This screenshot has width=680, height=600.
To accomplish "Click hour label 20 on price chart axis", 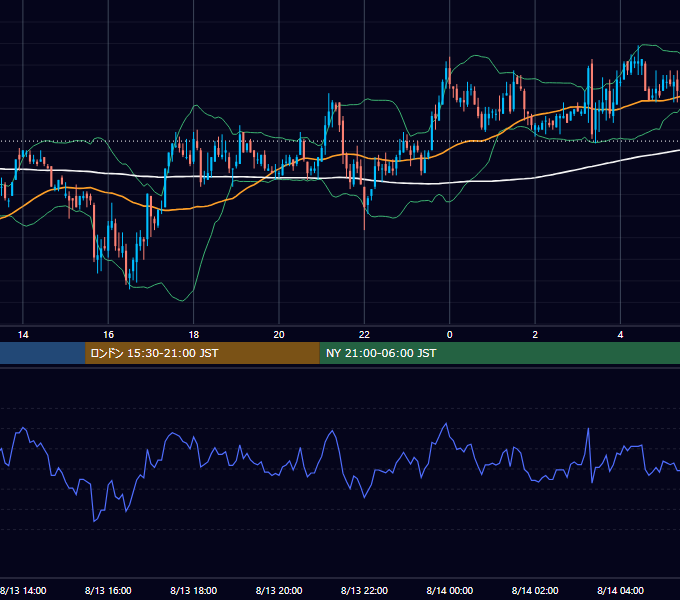I will point(279,335).
